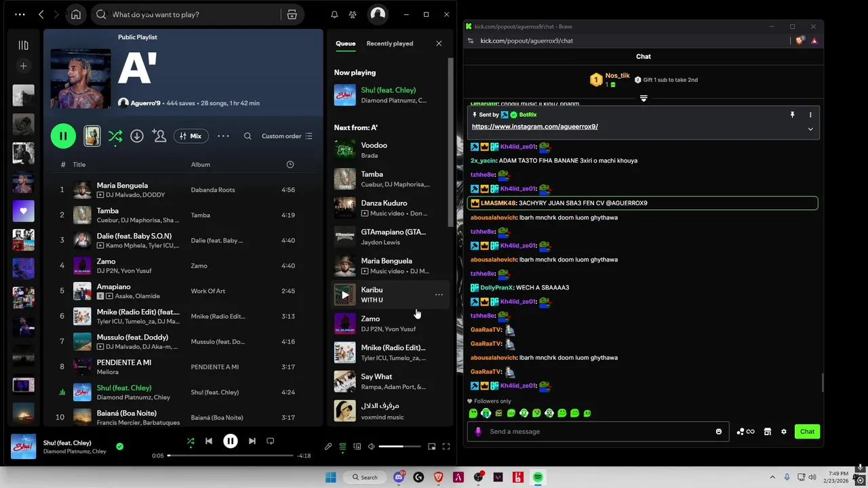Open playlist cover preview thumbnail button
Viewport: 868px width, 488px height.
point(92,136)
